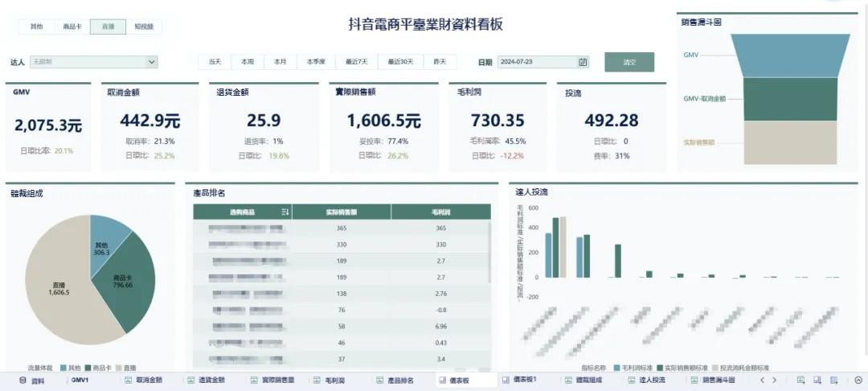Viewport: 868px width, 391px height.
Task: Click the chart icon beside the 取消金额 tab
Action: pos(128,381)
